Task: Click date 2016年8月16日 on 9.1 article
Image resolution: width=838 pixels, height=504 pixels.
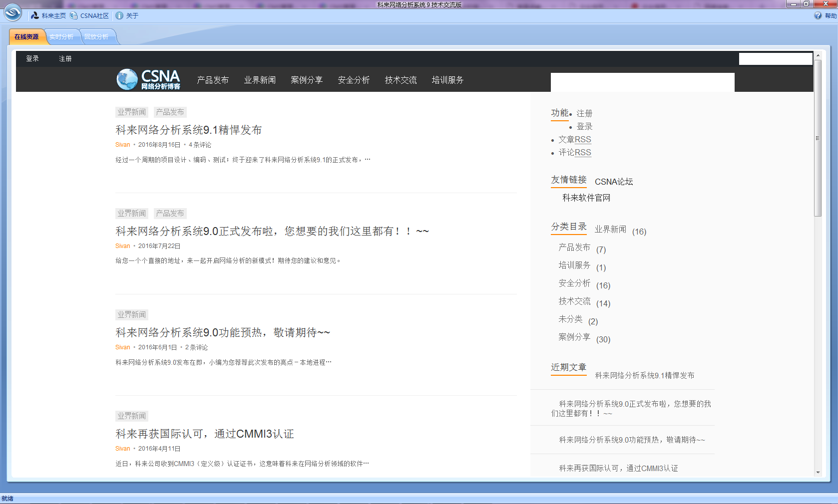Action: coord(159,145)
